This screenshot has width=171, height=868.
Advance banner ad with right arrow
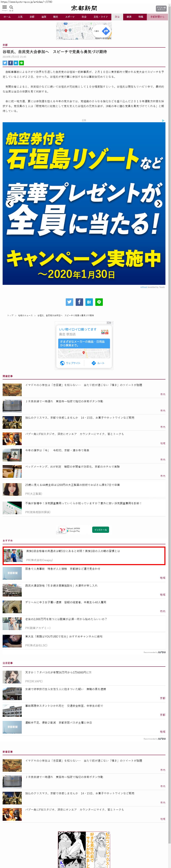click(158, 204)
